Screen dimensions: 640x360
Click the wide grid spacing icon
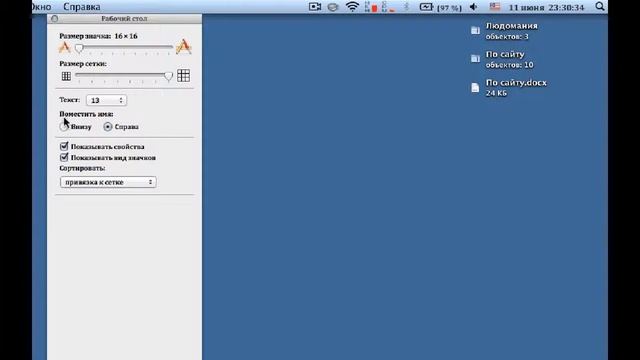tap(184, 76)
